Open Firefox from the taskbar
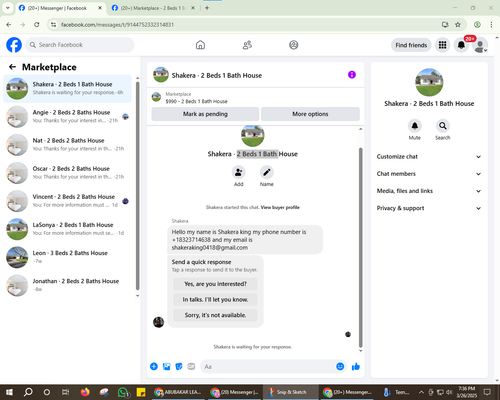This screenshot has width=500, height=400. 85,392
